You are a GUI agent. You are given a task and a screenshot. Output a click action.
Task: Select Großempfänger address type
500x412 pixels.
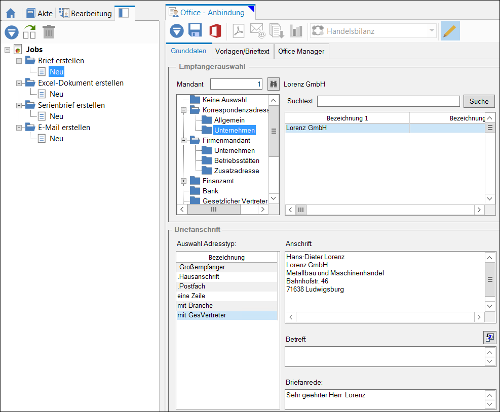coord(227,267)
